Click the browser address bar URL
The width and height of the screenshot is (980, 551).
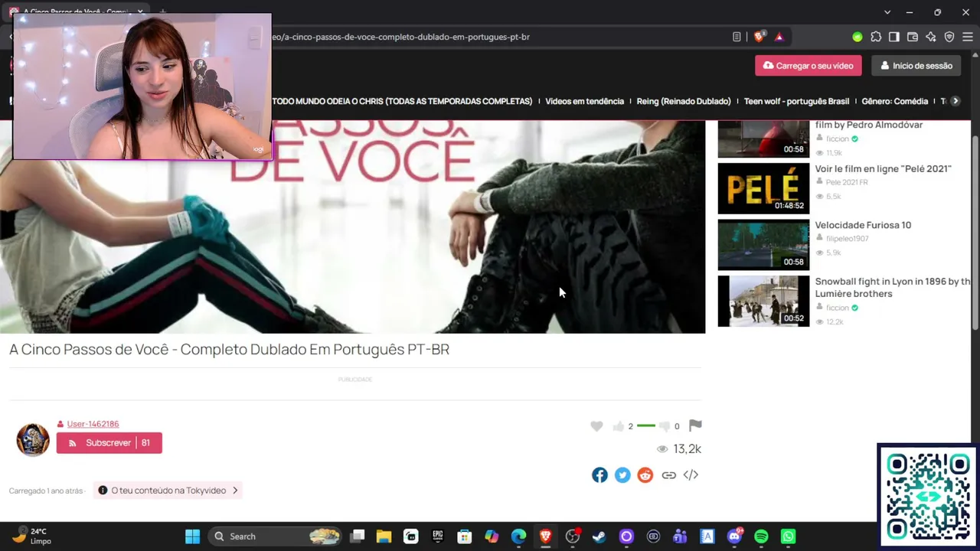(x=401, y=37)
